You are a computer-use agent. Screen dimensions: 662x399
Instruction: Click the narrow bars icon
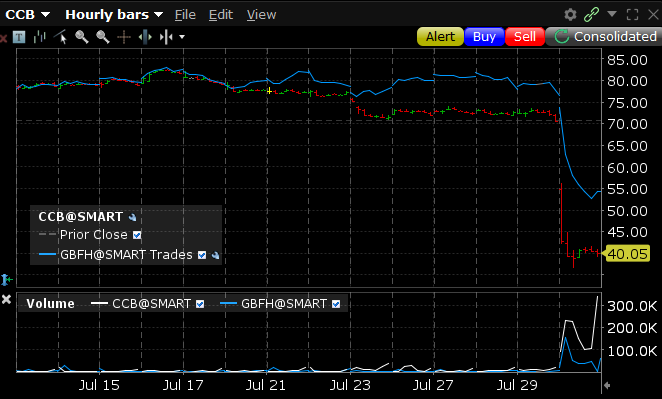pyautogui.click(x=166, y=37)
